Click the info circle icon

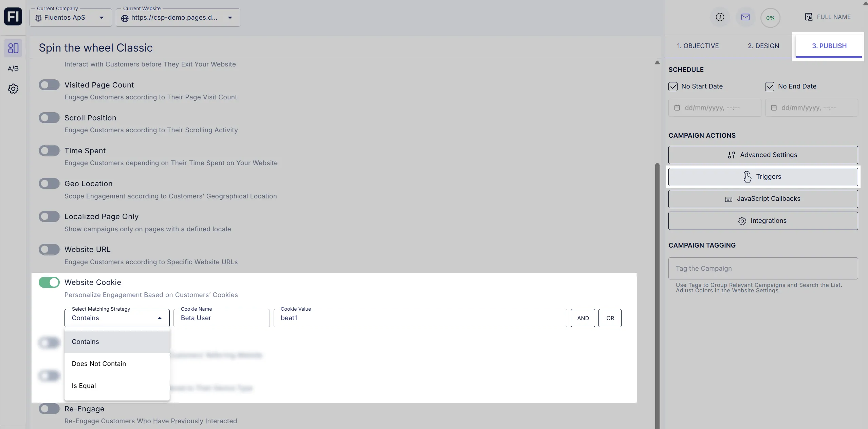(x=720, y=17)
